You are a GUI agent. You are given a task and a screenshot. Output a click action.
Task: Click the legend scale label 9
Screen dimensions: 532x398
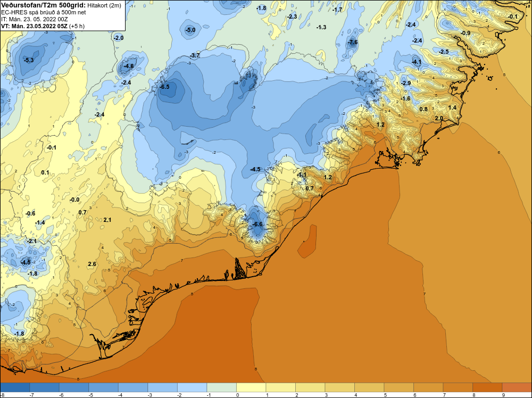click(x=503, y=395)
